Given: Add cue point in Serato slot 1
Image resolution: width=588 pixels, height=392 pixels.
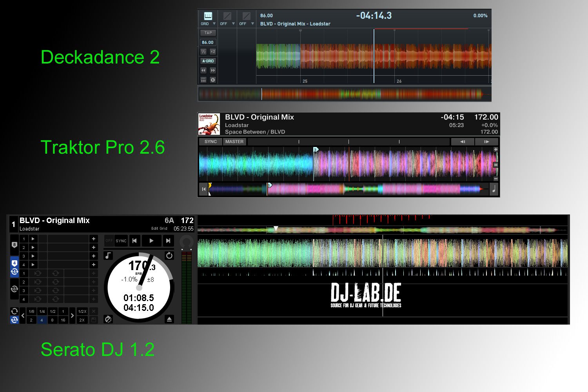Looking at the screenshot, I should 94,239.
